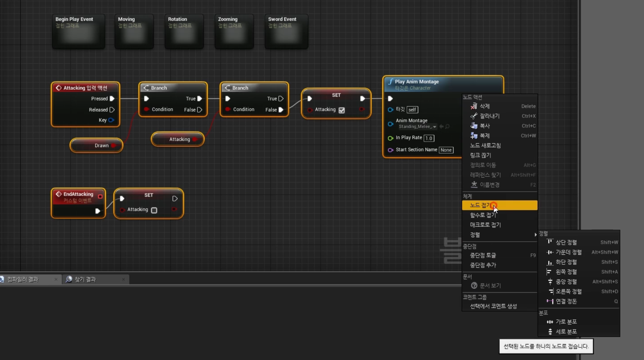Image resolution: width=644 pixels, height=360 pixels.
Task: Click 중단점 토글 breakpoint option
Action: (x=483, y=255)
